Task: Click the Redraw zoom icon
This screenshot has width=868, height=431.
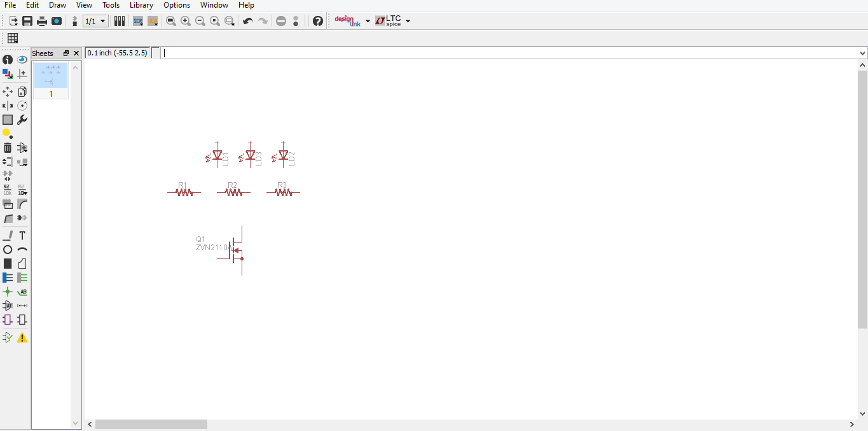Action: click(215, 21)
